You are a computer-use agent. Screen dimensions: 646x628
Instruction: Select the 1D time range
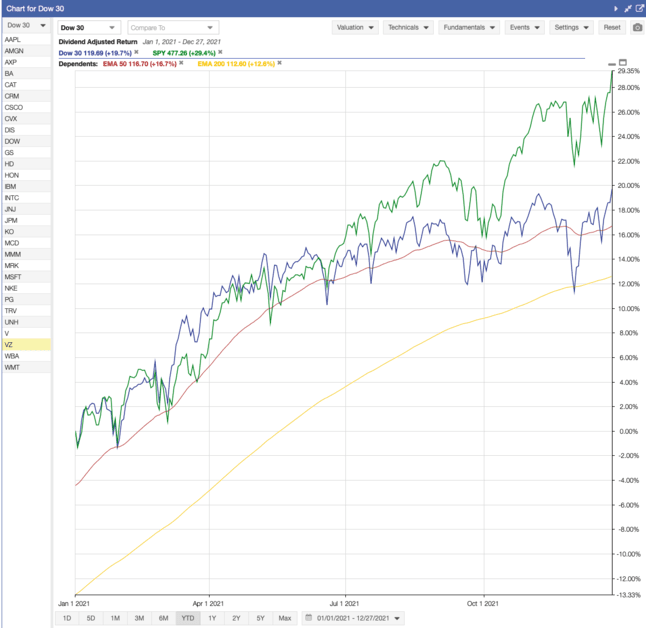click(67, 618)
